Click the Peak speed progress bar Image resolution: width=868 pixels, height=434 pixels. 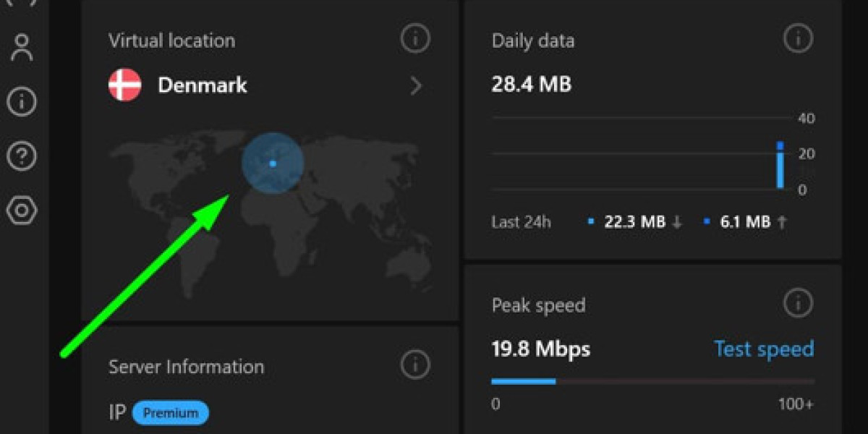[x=652, y=381]
